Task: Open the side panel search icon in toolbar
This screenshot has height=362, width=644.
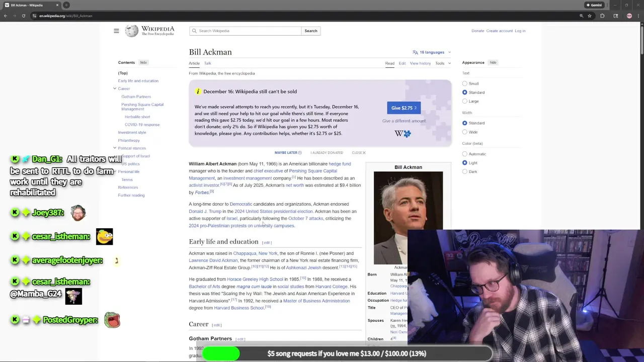Action: 615,16
